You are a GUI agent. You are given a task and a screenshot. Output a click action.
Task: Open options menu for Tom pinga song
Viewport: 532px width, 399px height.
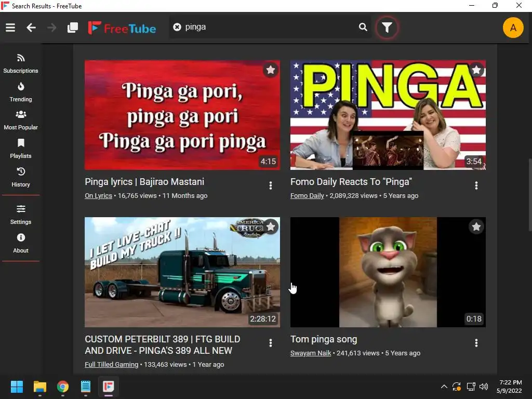476,343
